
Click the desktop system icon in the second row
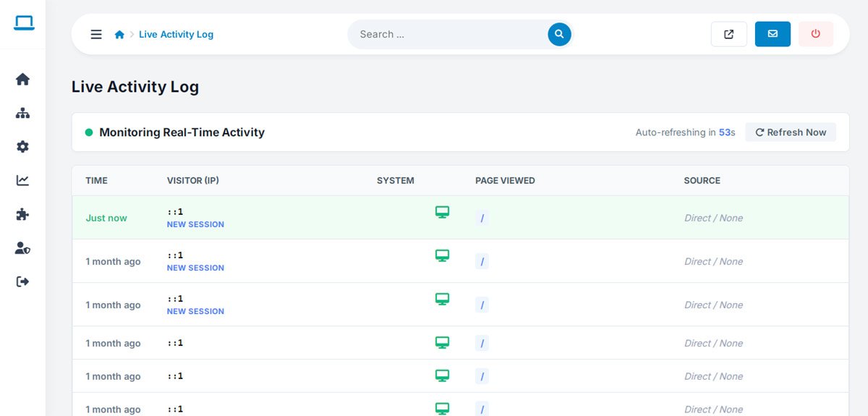click(x=442, y=255)
